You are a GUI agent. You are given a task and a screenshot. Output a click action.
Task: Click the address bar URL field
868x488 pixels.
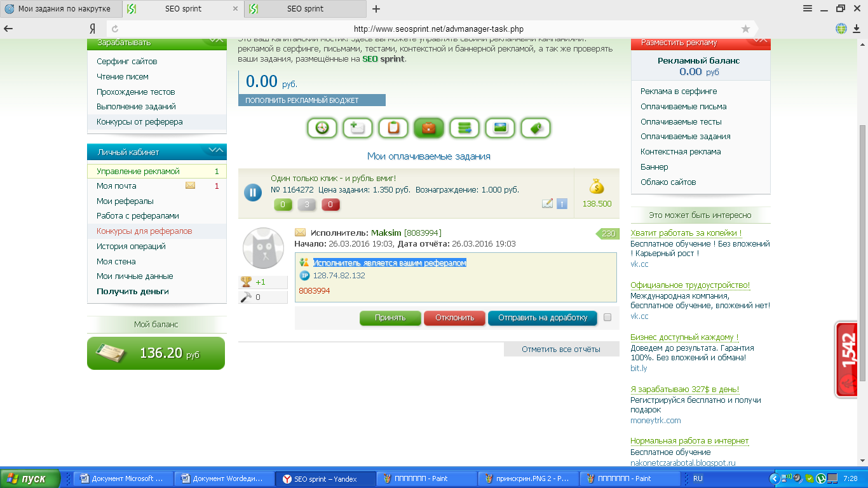pos(438,29)
